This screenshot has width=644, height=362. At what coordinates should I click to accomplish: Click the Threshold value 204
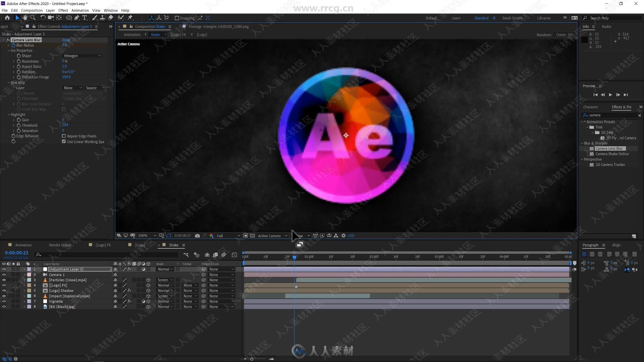click(65, 125)
